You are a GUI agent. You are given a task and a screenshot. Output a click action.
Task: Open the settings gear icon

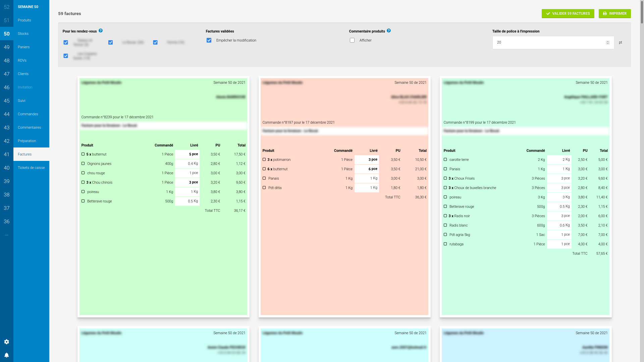coord(6,342)
